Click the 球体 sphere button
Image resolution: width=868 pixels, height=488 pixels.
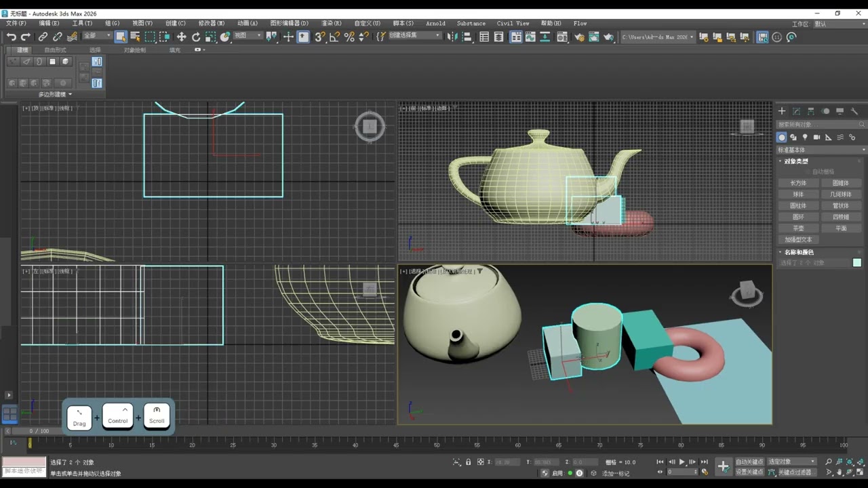click(798, 195)
